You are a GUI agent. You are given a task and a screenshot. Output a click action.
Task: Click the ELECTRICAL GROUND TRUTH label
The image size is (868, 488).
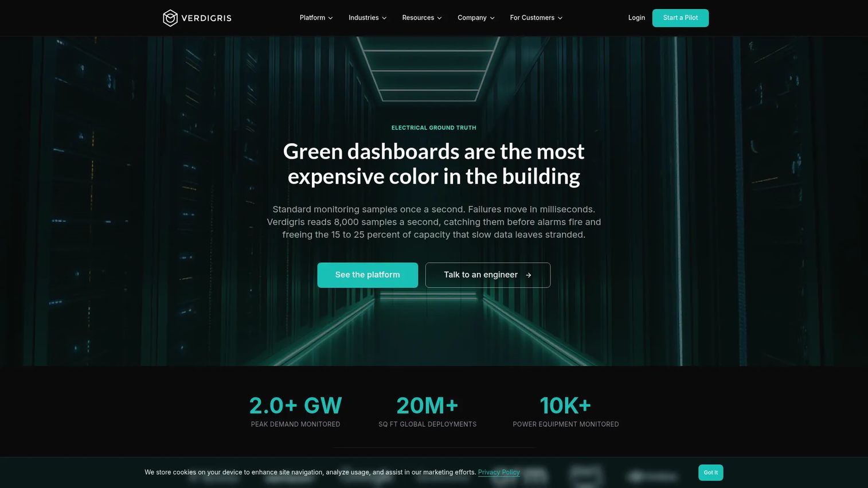[x=434, y=128]
